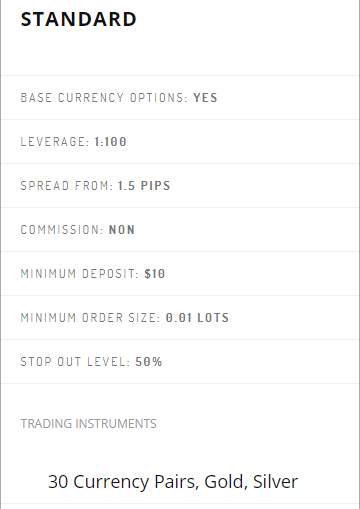The image size is (360, 509).
Task: Select the $10 minimum deposit value
Action: [155, 274]
